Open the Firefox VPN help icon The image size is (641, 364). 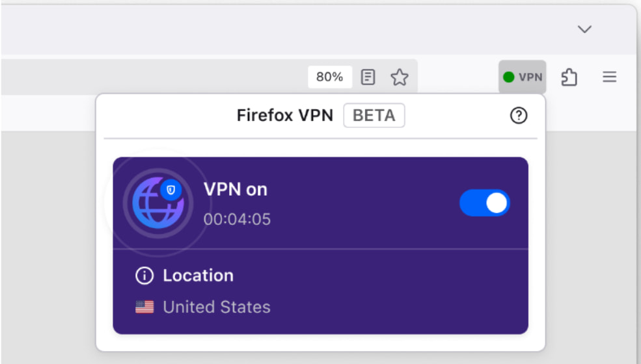tap(518, 116)
